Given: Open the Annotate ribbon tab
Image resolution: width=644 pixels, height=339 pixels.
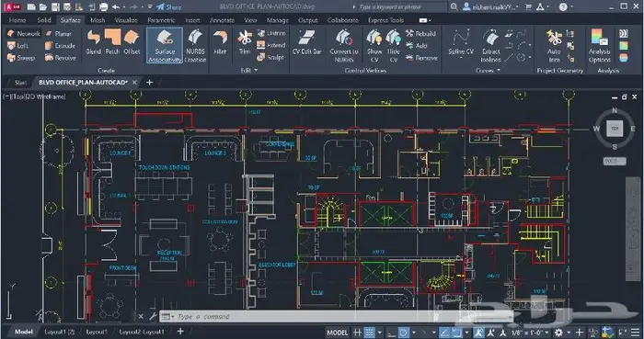Looking at the screenshot, I should [x=223, y=20].
